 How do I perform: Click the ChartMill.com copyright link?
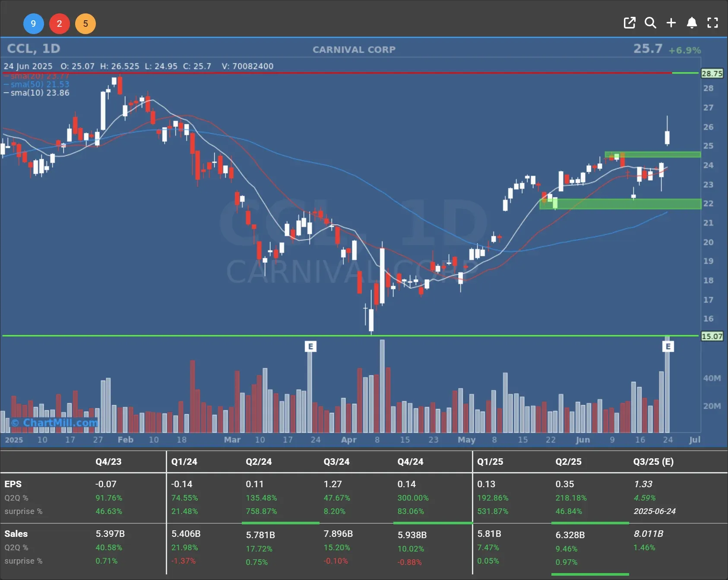coord(54,422)
